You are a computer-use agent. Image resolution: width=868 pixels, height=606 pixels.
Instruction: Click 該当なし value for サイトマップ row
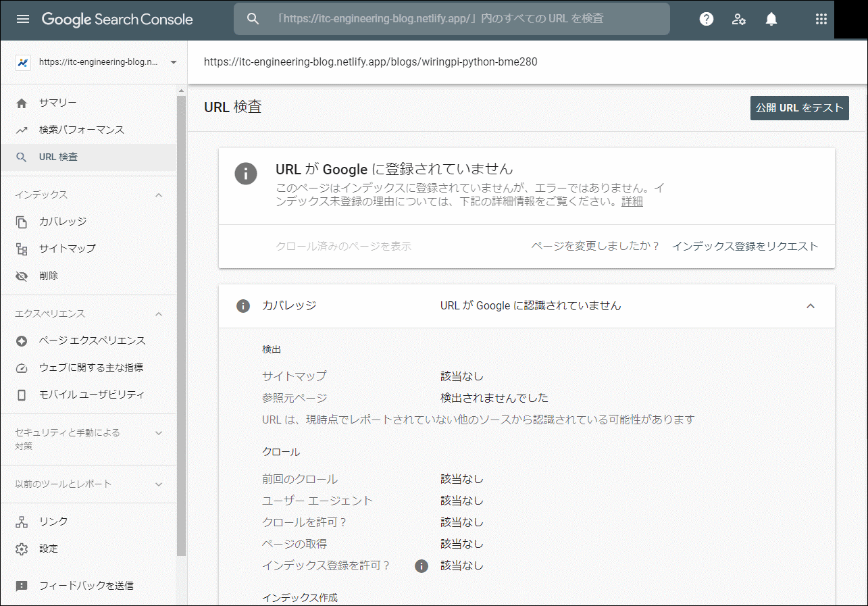point(462,376)
